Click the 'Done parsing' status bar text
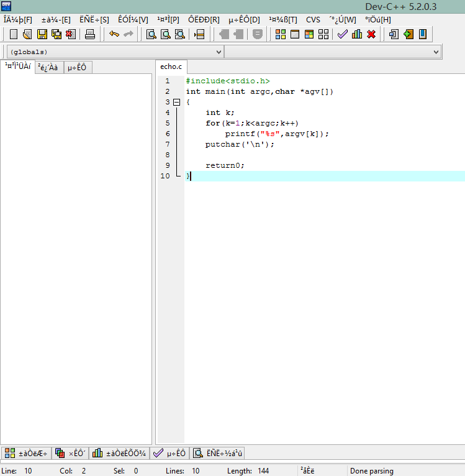 pos(372,471)
